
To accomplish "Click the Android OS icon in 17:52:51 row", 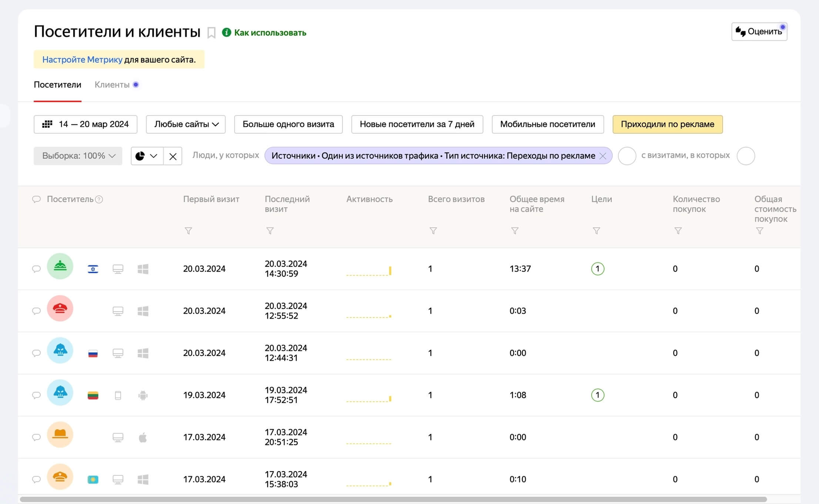I will pos(143,396).
